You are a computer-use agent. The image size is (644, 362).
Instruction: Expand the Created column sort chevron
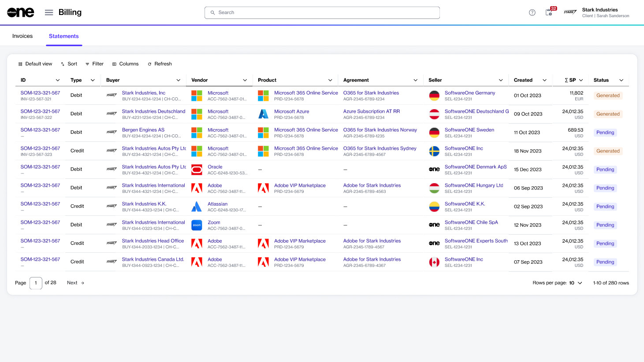coord(544,80)
